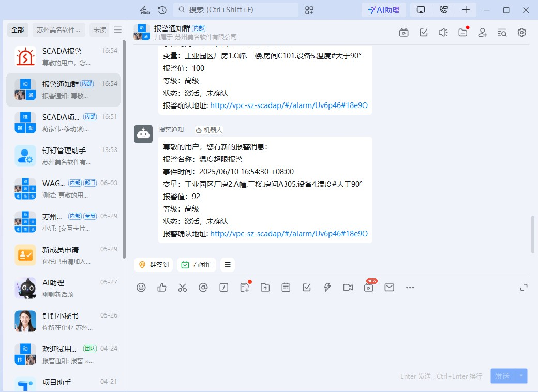This screenshot has height=392, width=538.
Task: Click the 机器人 robot tag label
Action: click(x=209, y=130)
